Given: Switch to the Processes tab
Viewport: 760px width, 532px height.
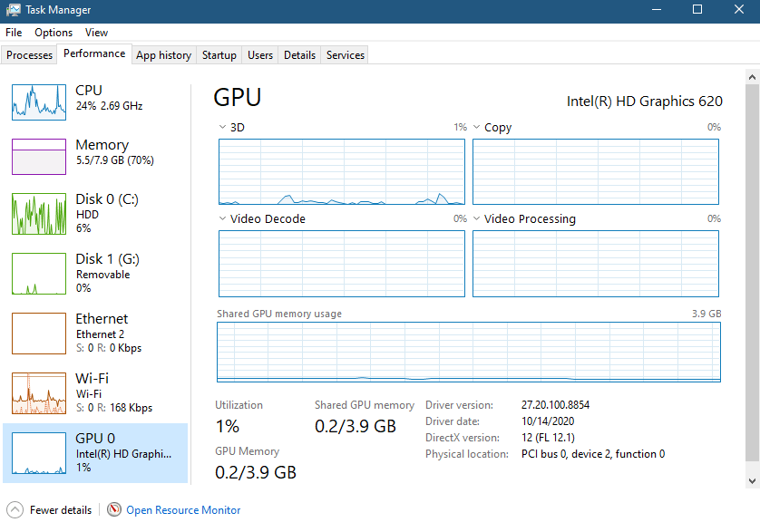Looking at the screenshot, I should [x=29, y=55].
